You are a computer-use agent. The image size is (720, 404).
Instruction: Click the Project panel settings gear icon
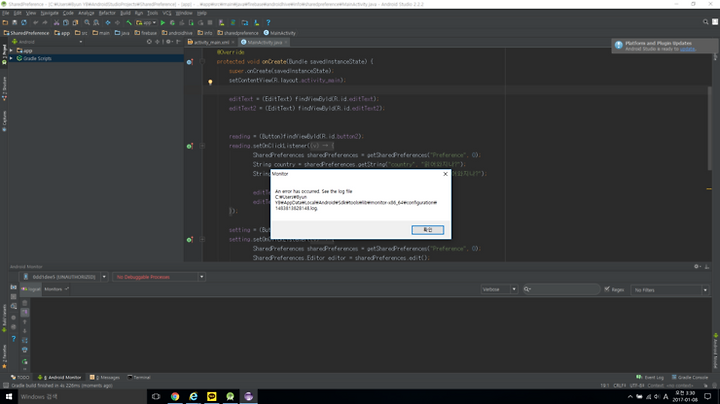[x=169, y=42]
